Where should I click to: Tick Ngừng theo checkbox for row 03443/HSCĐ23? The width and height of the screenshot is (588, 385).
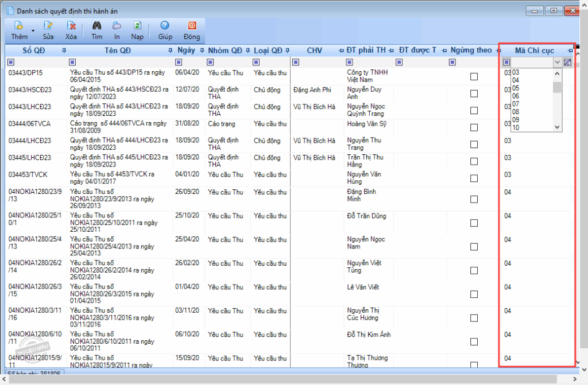point(474,94)
